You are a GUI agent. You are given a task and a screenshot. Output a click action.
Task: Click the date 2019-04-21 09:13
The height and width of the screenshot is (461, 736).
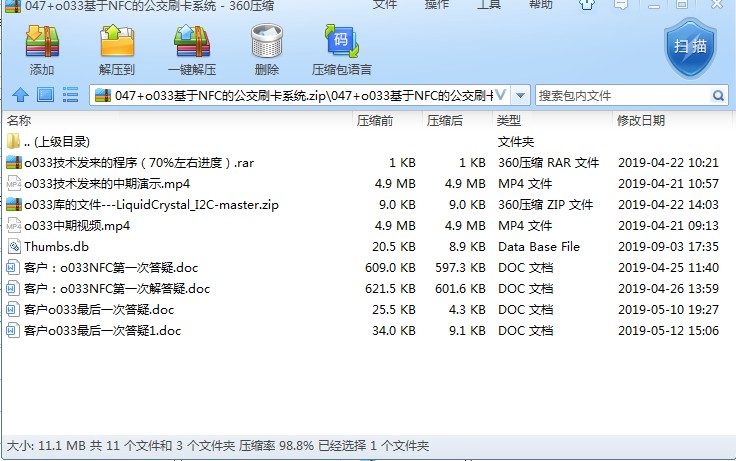tap(668, 226)
